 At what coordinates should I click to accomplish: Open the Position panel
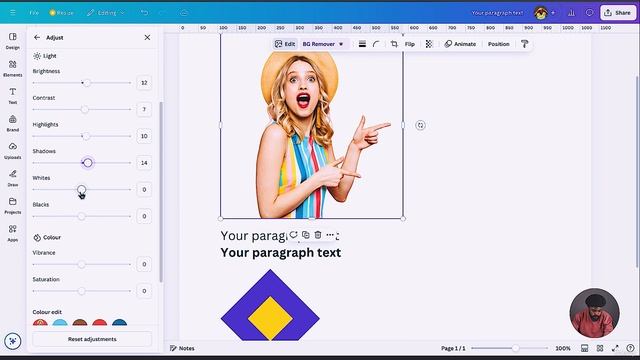[499, 44]
